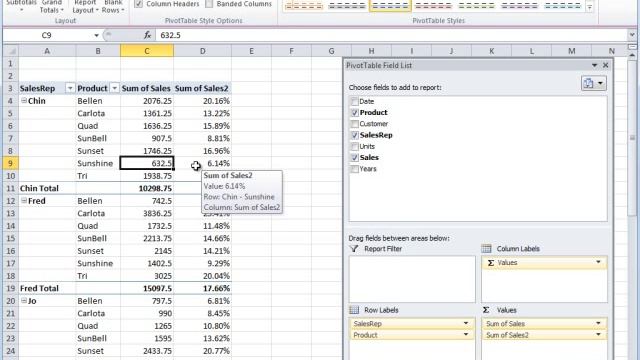Collapse the Jo group
640x360 pixels.
tap(24, 300)
